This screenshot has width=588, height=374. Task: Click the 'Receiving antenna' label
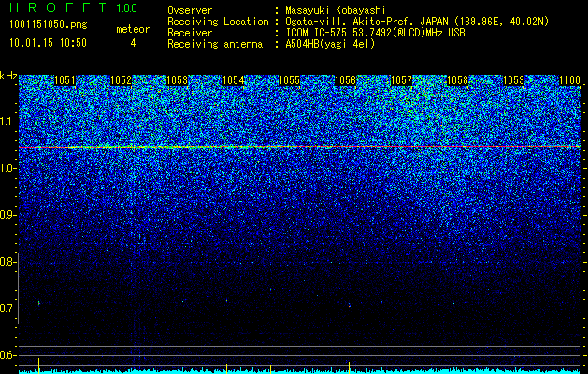pyautogui.click(x=215, y=44)
